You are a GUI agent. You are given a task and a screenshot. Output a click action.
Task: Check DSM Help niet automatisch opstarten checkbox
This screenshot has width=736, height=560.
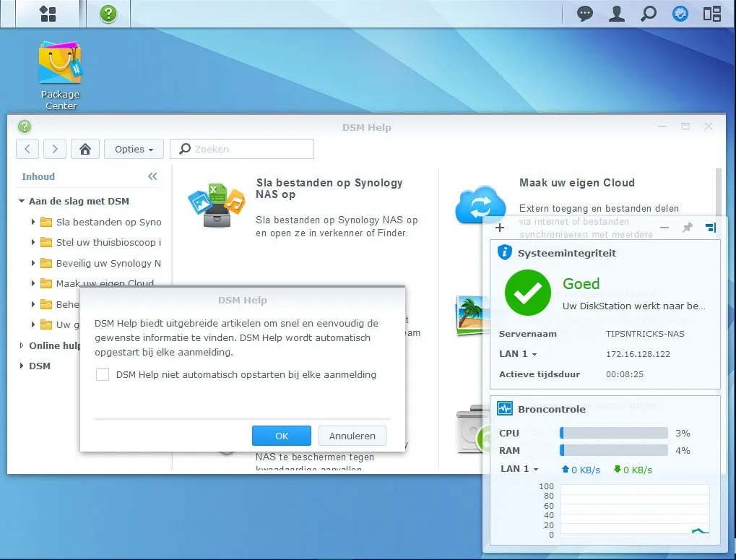point(103,374)
